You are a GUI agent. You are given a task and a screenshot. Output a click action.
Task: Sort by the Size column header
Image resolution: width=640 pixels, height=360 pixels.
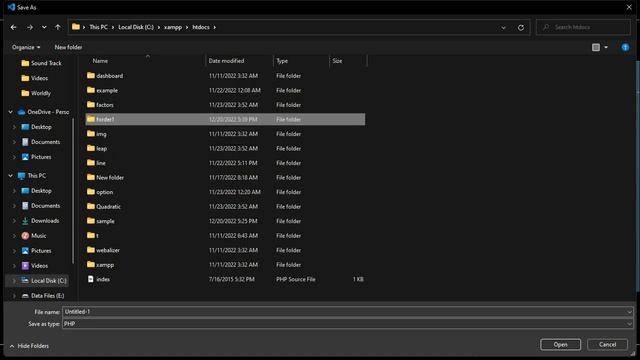[337, 61]
